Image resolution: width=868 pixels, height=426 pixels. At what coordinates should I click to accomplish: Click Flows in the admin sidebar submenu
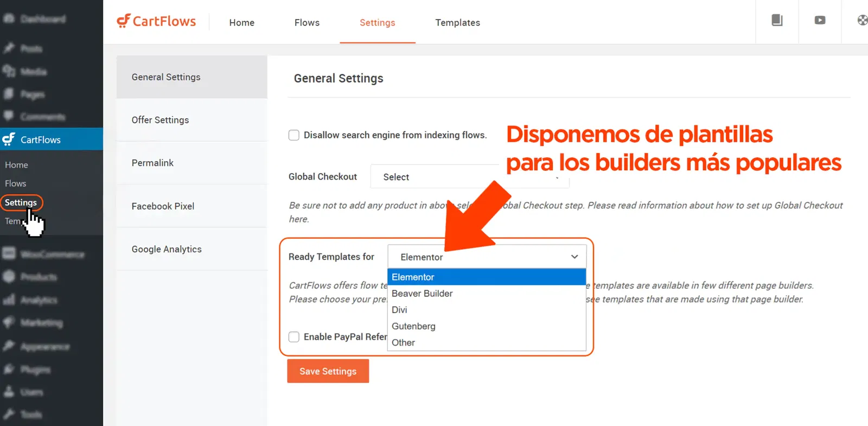click(16, 183)
